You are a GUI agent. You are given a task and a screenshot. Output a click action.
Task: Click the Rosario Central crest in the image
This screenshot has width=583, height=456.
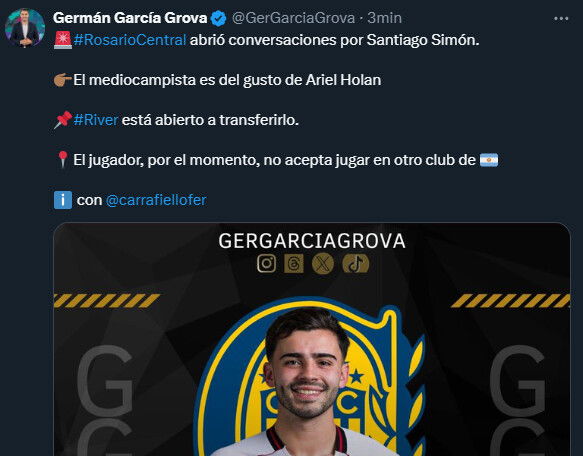309,376
